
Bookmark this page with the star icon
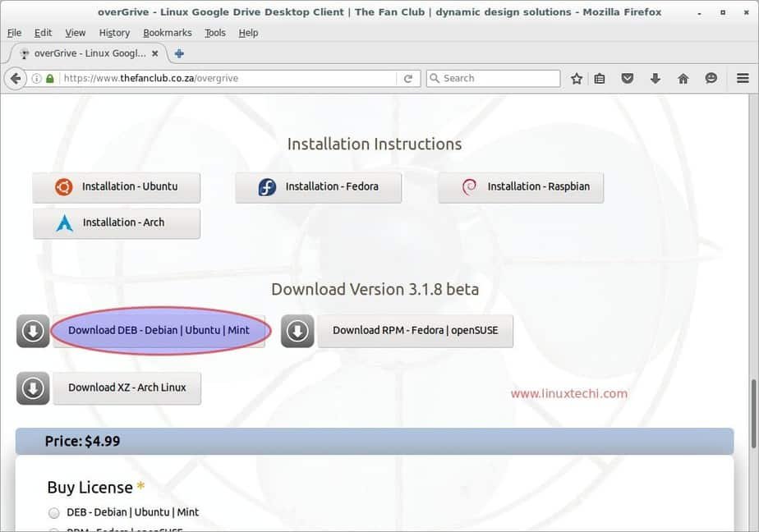[576, 78]
